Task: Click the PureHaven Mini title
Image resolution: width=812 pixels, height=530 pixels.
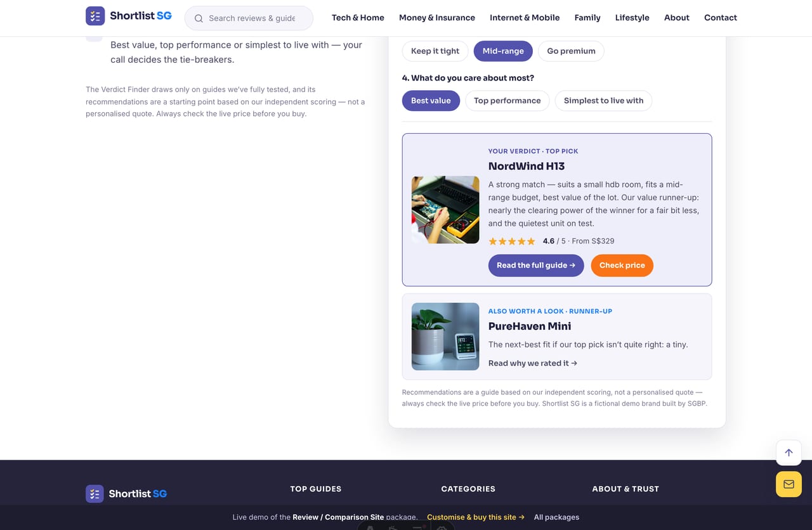Action: [530, 326]
